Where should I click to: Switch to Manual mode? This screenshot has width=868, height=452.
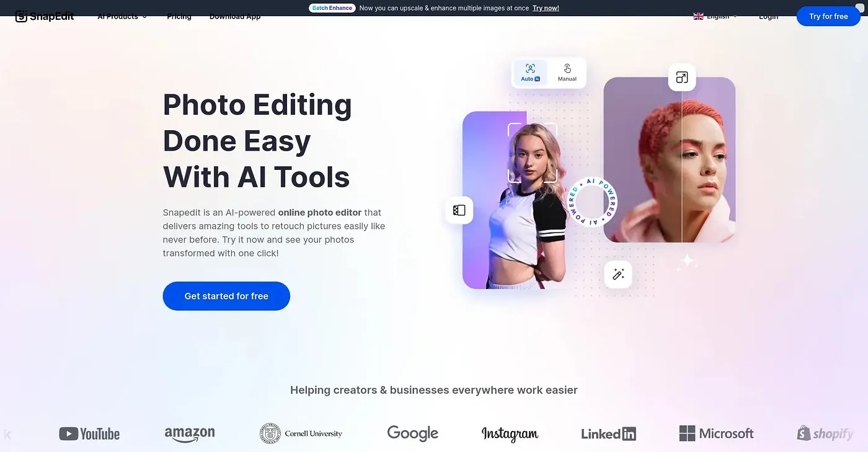[x=567, y=73]
